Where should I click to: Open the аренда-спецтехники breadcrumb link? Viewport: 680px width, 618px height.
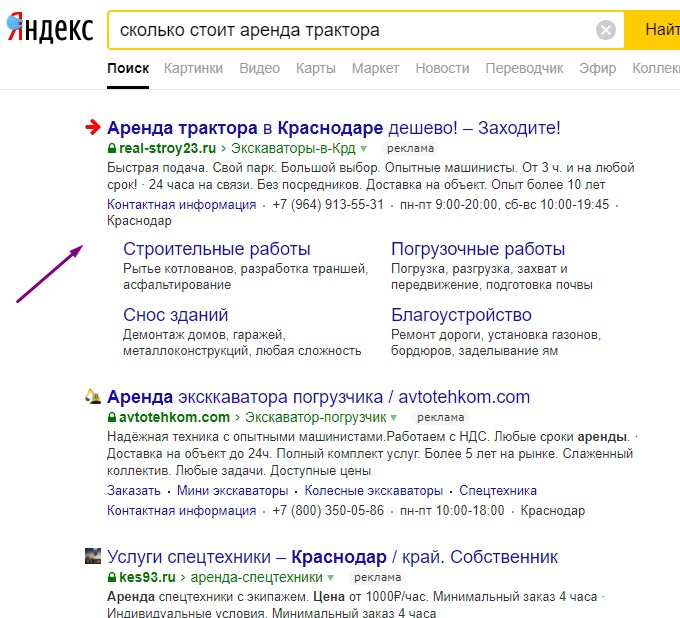click(x=257, y=577)
